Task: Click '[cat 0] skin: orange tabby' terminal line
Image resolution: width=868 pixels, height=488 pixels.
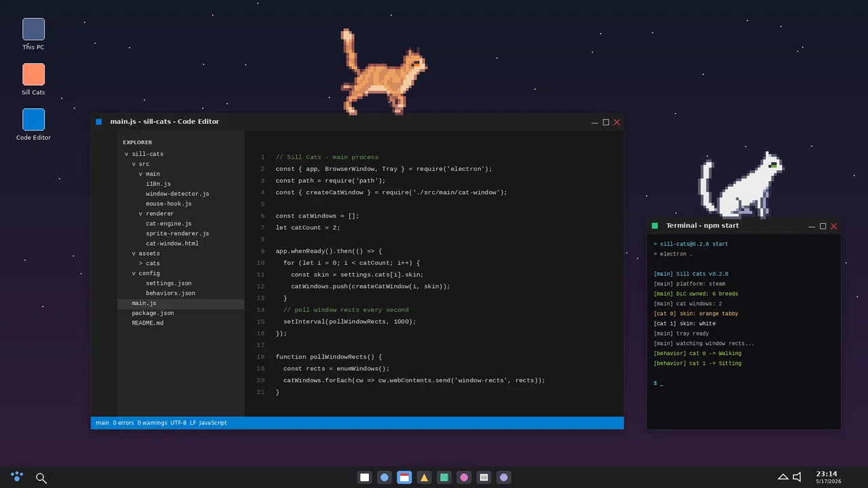Action: 696,314
